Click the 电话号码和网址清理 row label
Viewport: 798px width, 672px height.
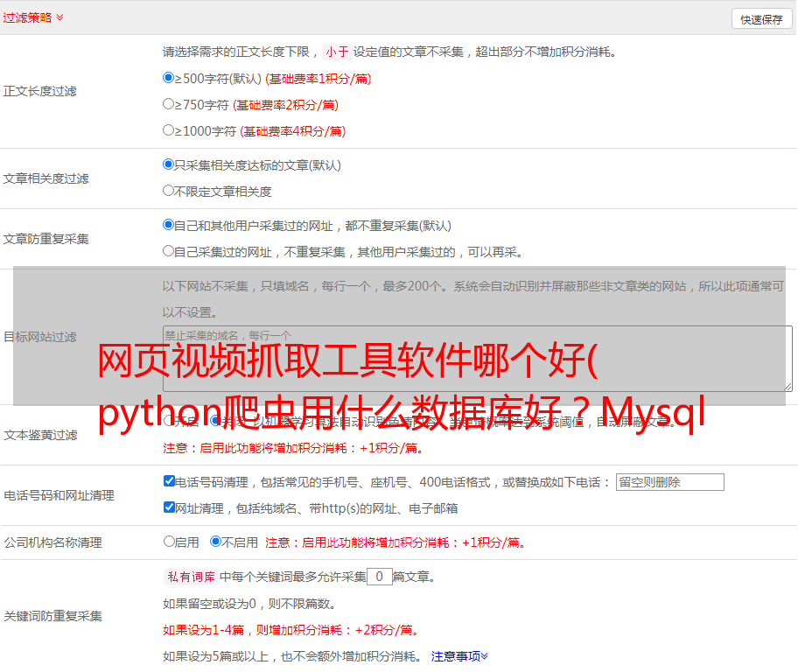point(59,495)
